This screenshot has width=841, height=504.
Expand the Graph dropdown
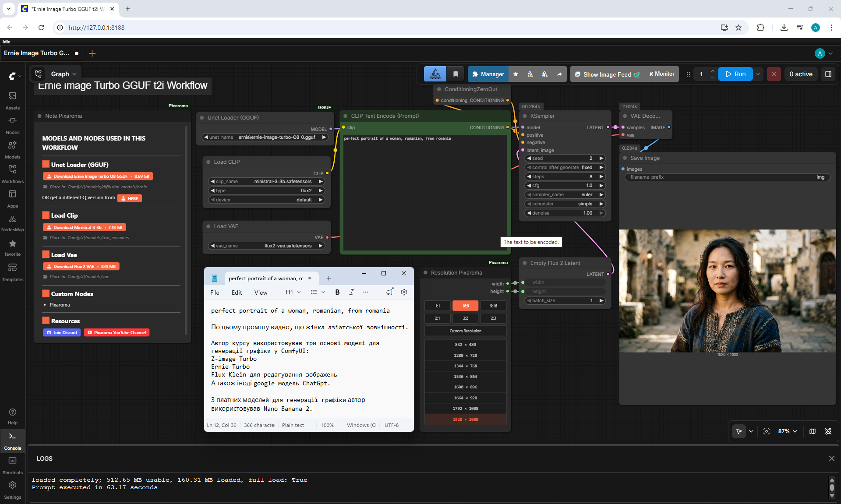click(64, 74)
